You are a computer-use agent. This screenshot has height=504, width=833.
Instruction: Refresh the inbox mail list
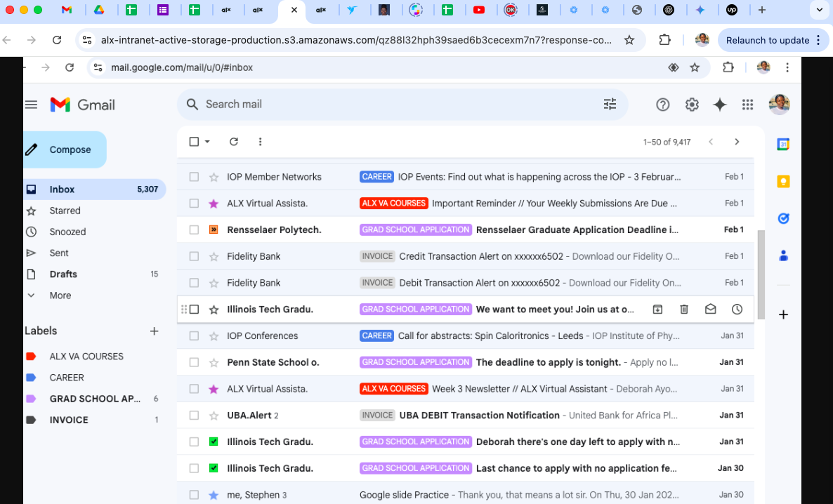(234, 142)
